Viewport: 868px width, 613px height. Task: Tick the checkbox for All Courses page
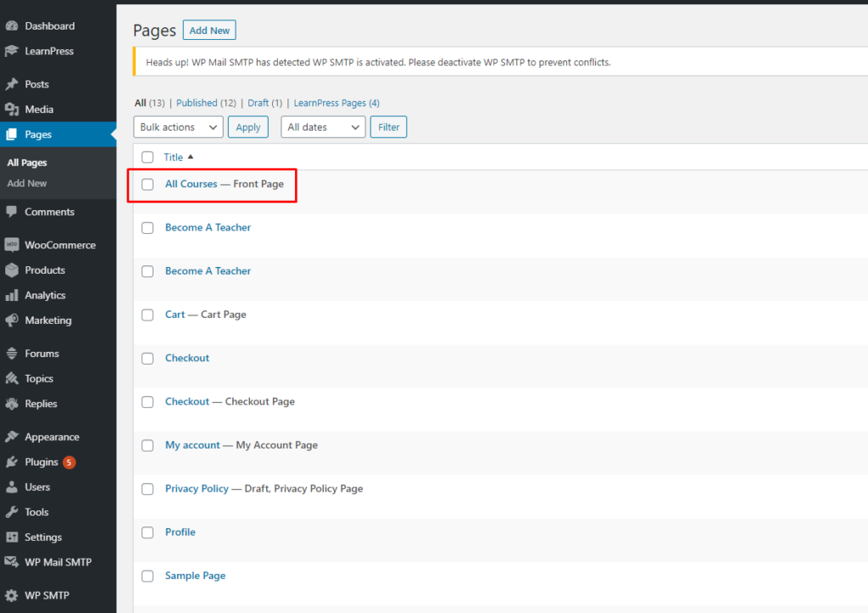(147, 185)
